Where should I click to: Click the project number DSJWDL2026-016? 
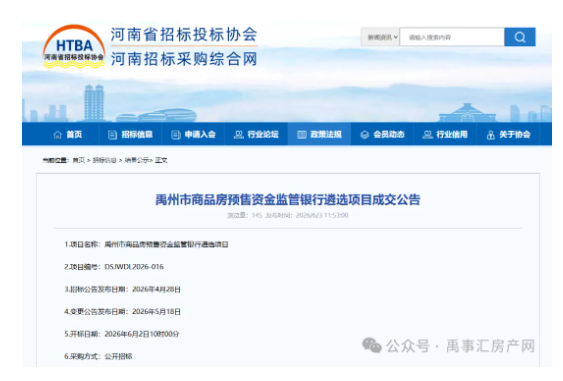tap(134, 267)
